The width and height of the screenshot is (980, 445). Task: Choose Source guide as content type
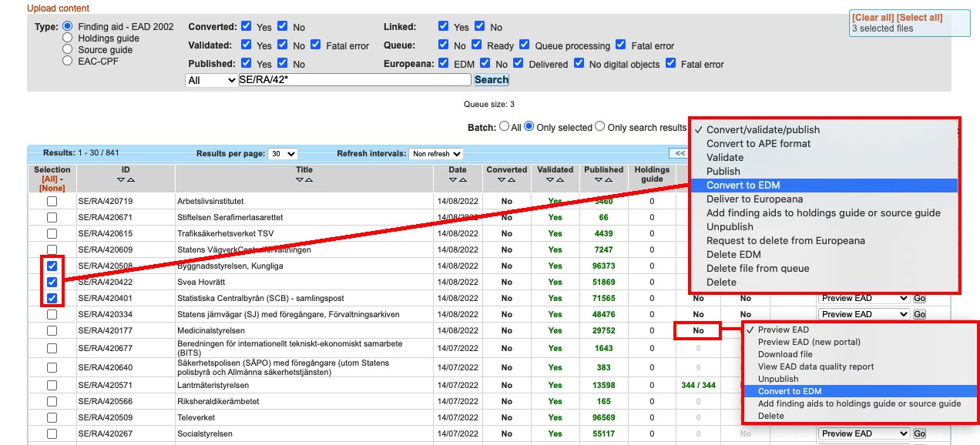pyautogui.click(x=68, y=49)
